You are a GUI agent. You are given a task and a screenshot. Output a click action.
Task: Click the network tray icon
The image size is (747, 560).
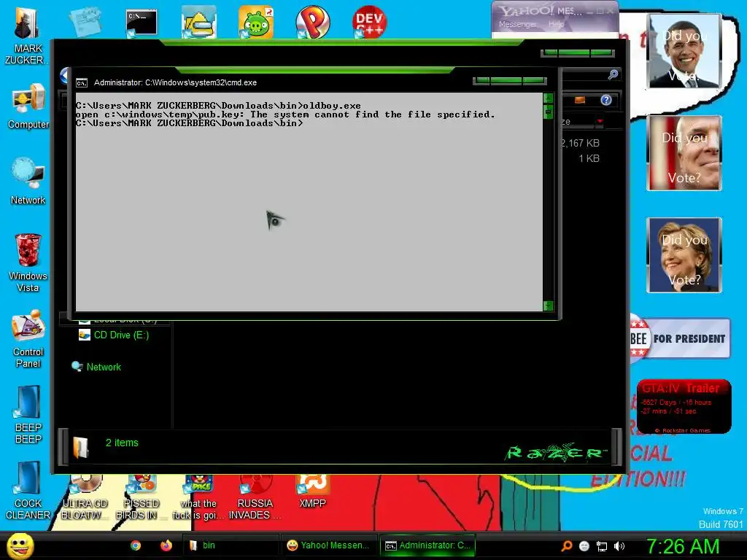pos(602,546)
